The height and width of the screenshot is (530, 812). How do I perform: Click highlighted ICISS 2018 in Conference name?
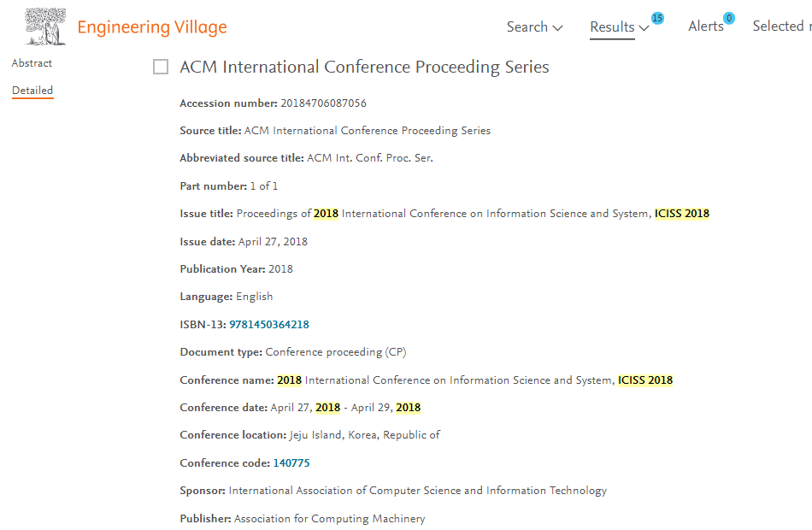[x=645, y=380]
